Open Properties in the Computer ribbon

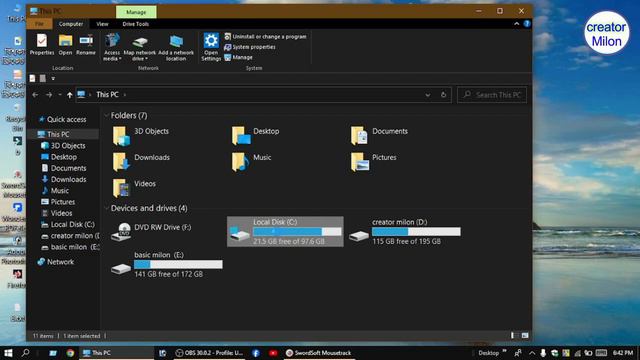(x=42, y=45)
